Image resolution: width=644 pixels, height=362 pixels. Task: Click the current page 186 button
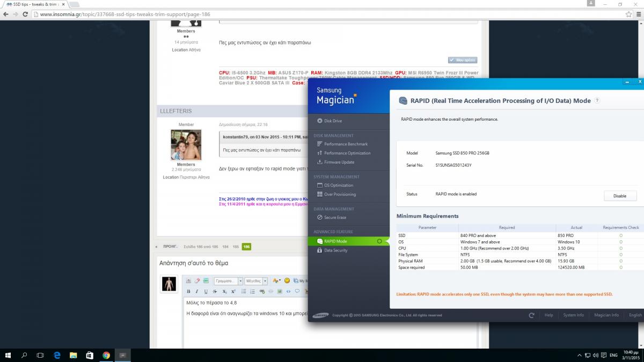246,247
